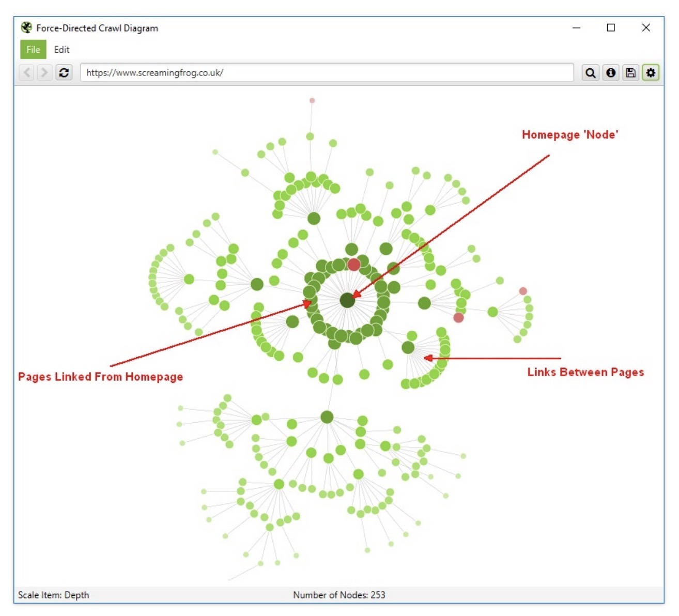Select the dark green homepage node at the center
The height and width of the screenshot is (616, 679).
pos(347,299)
